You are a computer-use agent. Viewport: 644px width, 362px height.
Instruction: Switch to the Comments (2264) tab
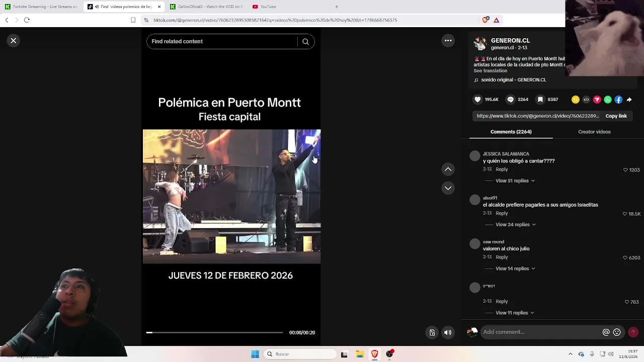point(511,132)
